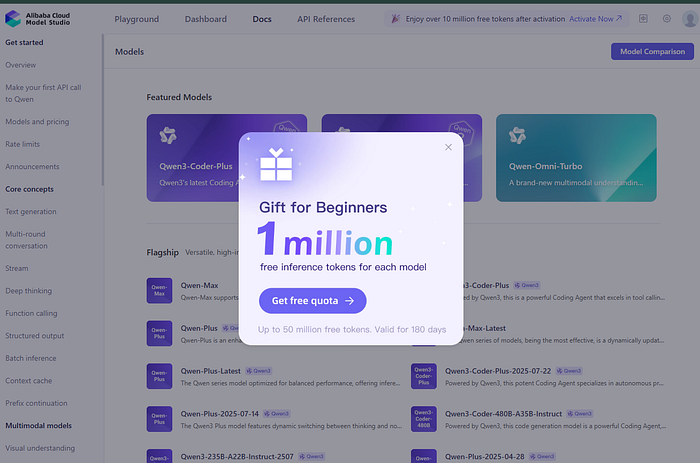Click the party popper icon in banner
The height and width of the screenshot is (463, 700).
click(x=396, y=19)
